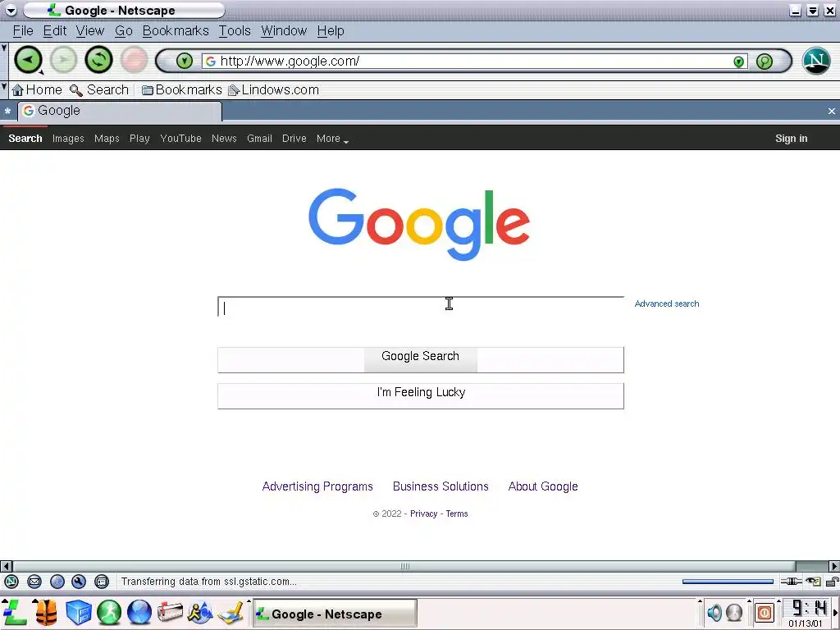Click the Netscape N throbber logo

(x=816, y=61)
